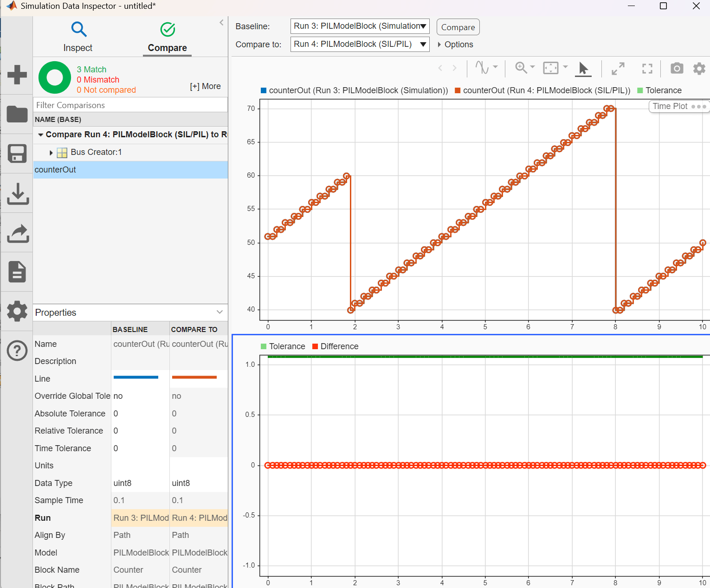Take a plot snapshot with camera icon

(677, 69)
